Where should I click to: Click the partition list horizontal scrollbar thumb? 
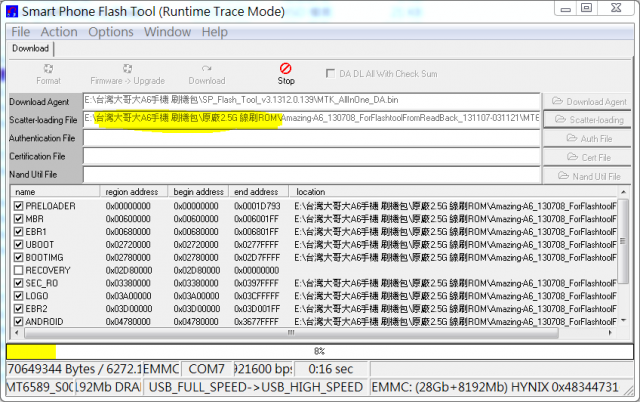291,333
